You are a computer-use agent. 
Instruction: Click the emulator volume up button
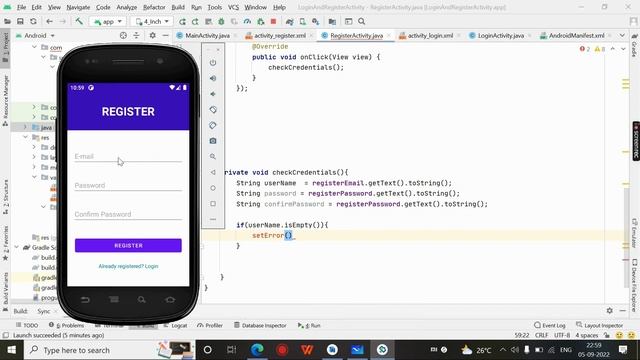(213, 78)
